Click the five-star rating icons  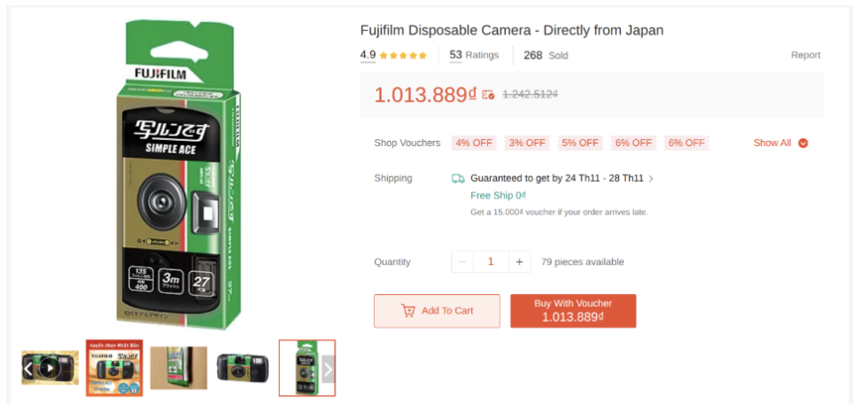pyautogui.click(x=404, y=56)
